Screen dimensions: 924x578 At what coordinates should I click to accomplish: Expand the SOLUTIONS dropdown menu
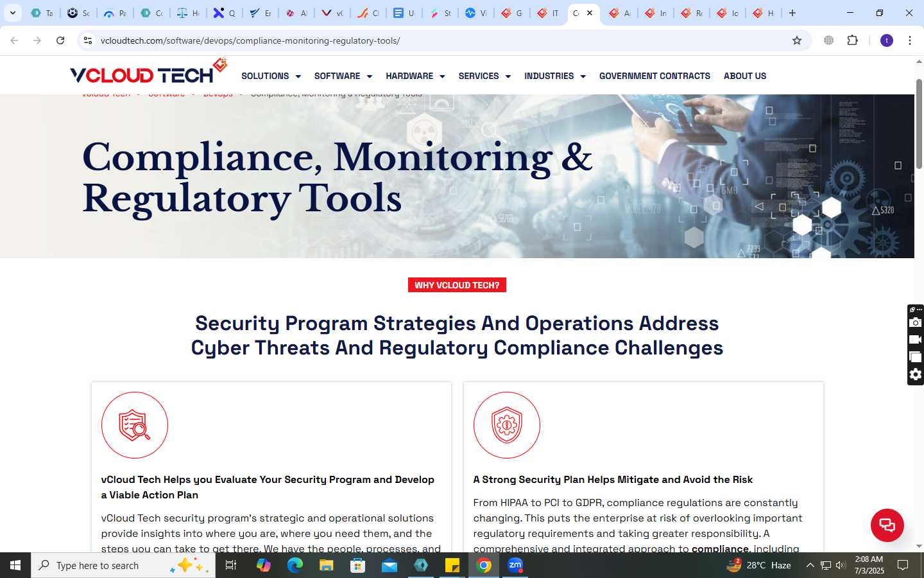tap(271, 76)
